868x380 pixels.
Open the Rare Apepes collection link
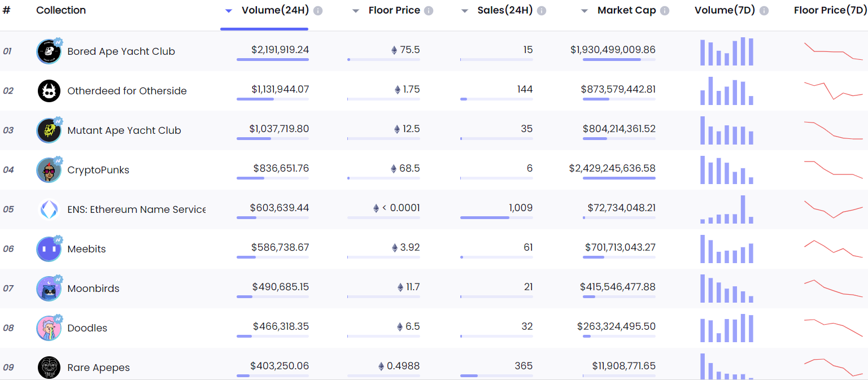98,368
